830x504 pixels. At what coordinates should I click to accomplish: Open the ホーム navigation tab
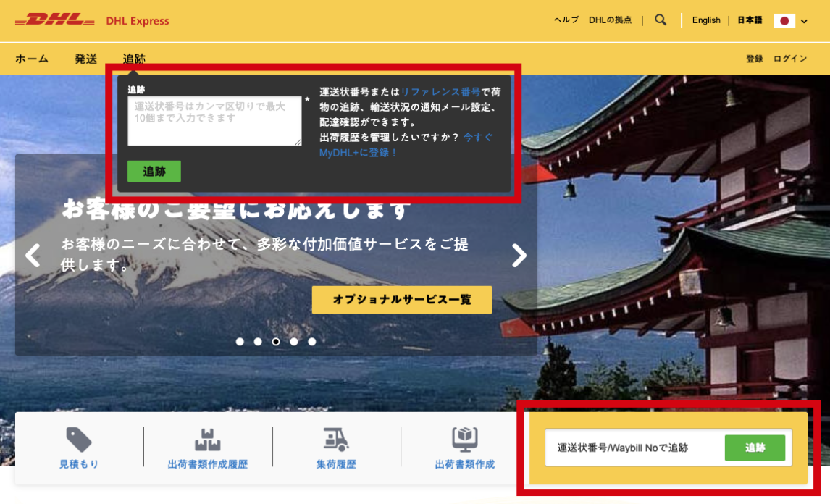coord(32,59)
